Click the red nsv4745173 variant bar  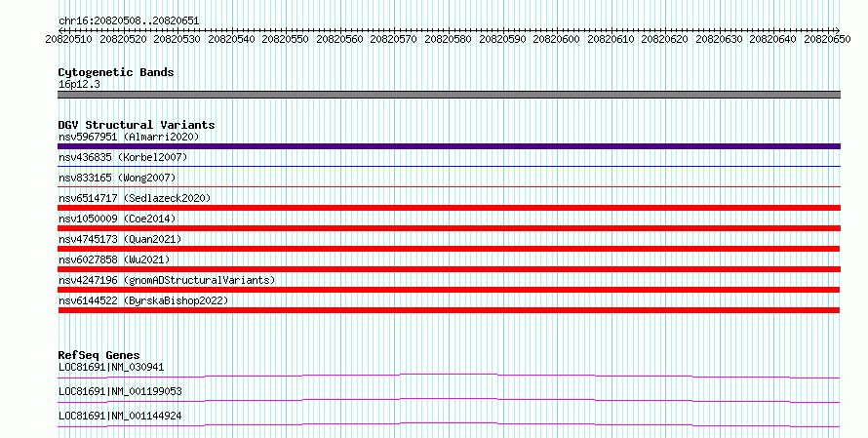[449, 249]
